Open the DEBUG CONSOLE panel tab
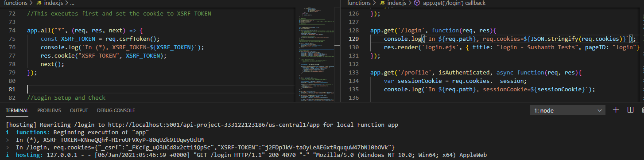Screen dimensions: 644x160 tap(116, 110)
